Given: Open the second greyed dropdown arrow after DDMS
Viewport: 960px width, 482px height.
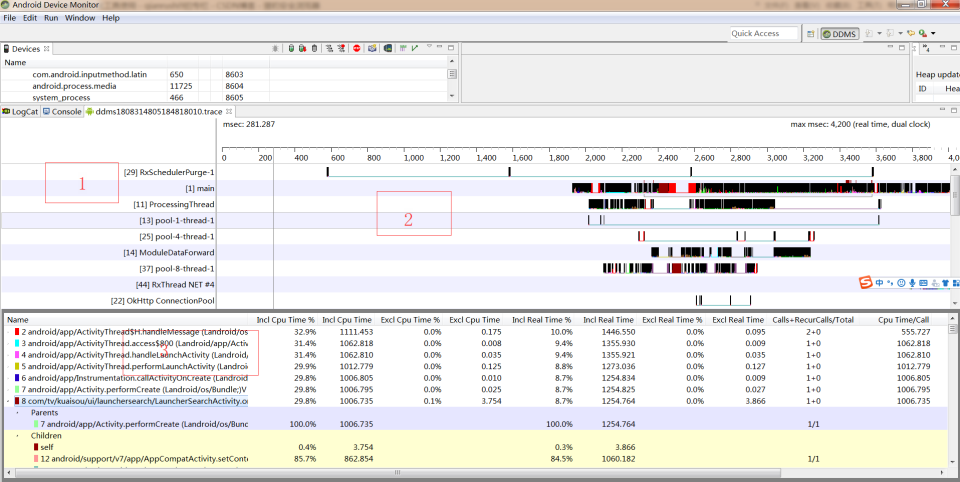Looking at the screenshot, I should click(x=901, y=34).
